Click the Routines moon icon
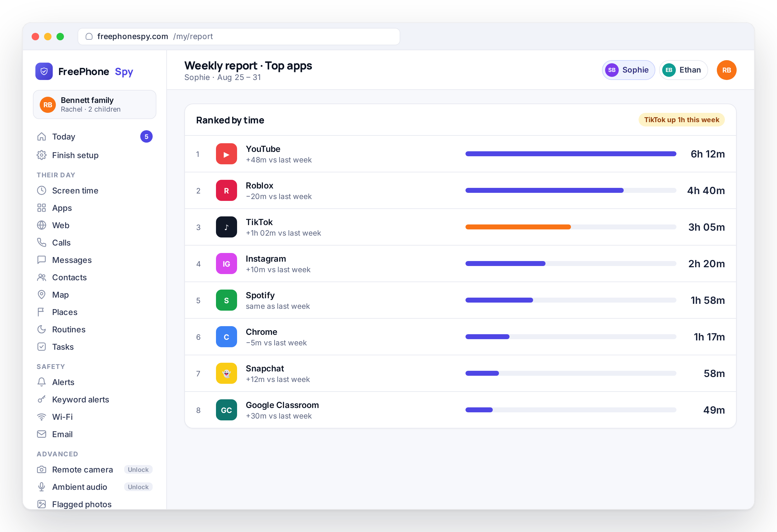 pyautogui.click(x=42, y=330)
